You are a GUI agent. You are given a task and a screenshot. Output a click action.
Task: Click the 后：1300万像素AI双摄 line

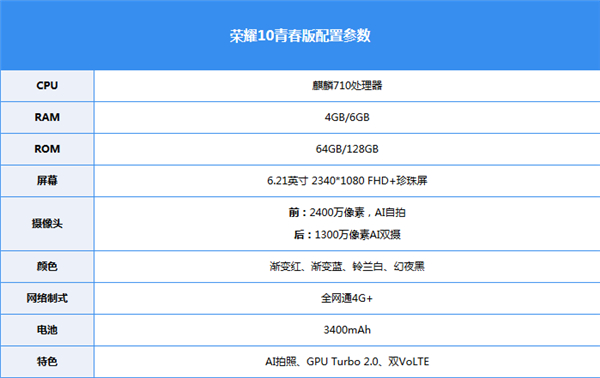point(347,235)
